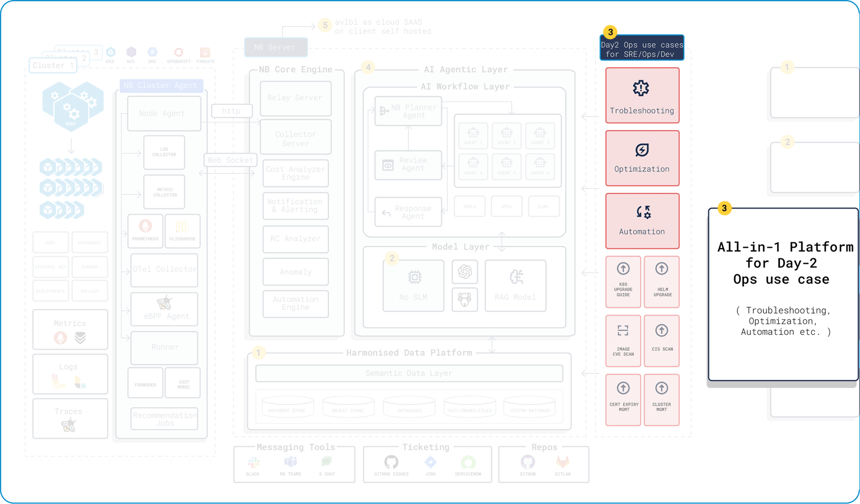Click the Jira icon
Image resolution: width=860 pixels, height=504 pixels.
(431, 462)
